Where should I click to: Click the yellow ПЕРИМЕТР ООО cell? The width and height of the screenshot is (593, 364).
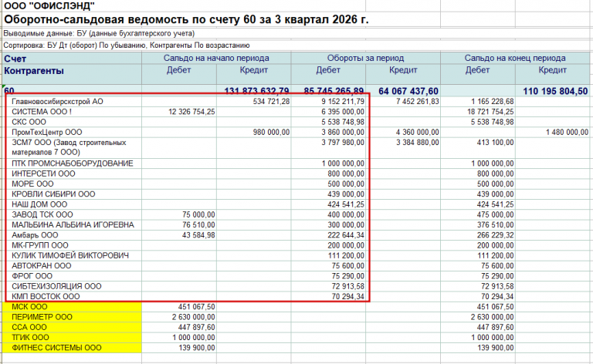tap(72, 317)
